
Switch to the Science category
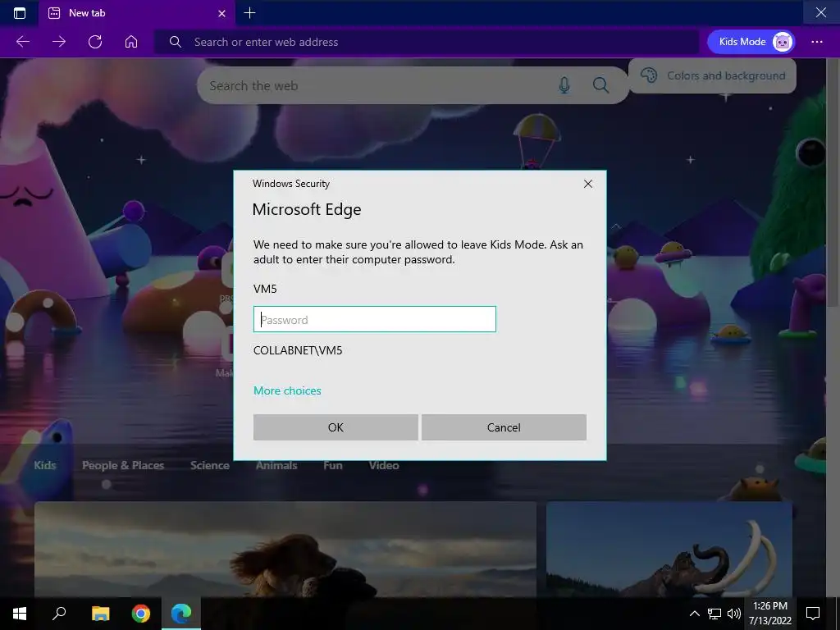210,465
